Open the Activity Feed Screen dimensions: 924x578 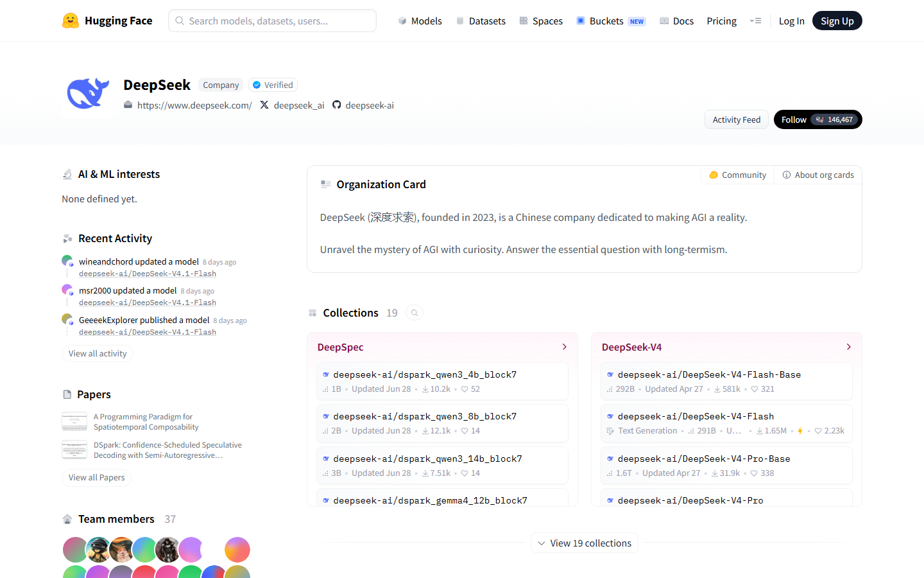(737, 119)
